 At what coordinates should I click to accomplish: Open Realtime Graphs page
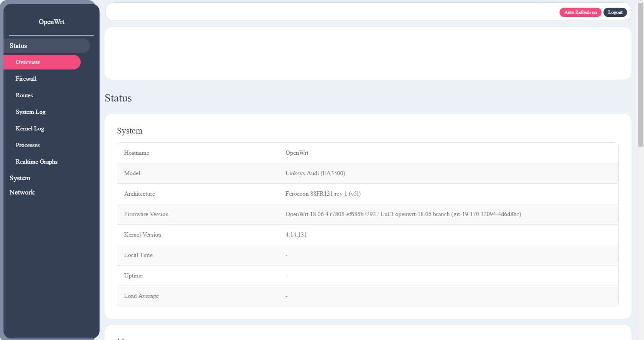click(37, 162)
